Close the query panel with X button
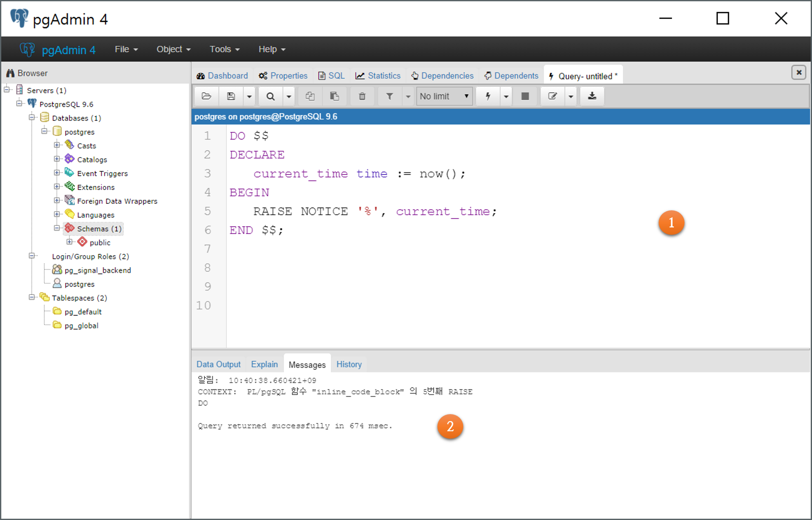Viewport: 812px width, 520px height. tap(799, 73)
